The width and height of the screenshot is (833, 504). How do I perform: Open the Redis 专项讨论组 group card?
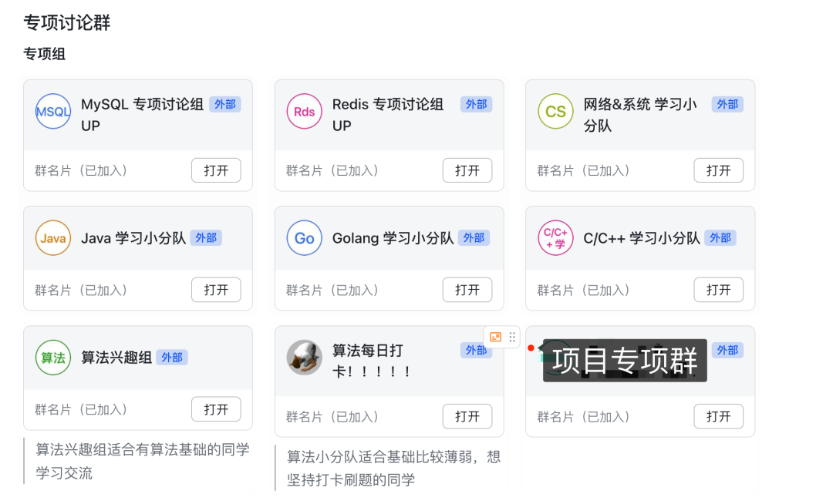click(x=467, y=170)
